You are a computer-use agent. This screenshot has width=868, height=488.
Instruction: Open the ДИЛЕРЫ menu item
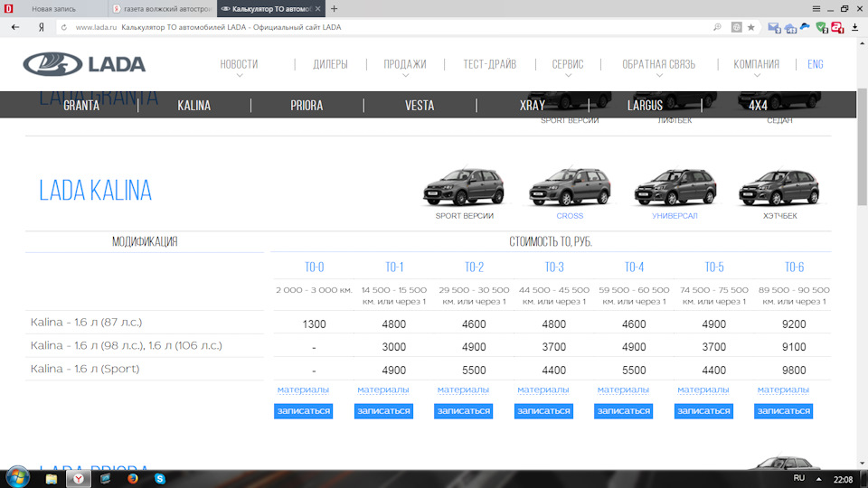(331, 64)
